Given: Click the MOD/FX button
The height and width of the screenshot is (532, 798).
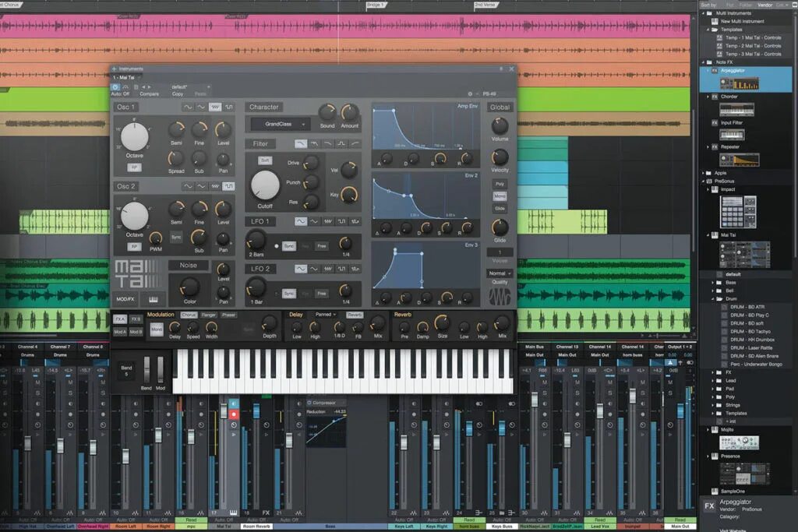Looking at the screenshot, I should click(x=125, y=299).
